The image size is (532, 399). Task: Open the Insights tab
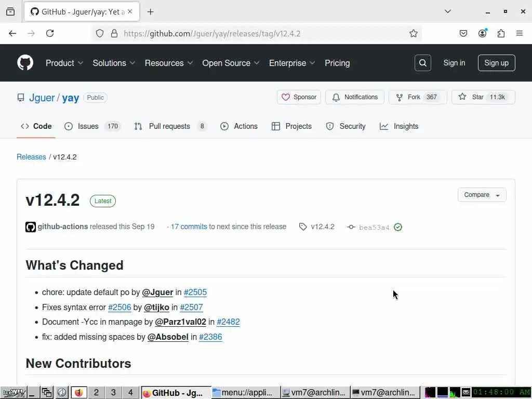(399, 126)
